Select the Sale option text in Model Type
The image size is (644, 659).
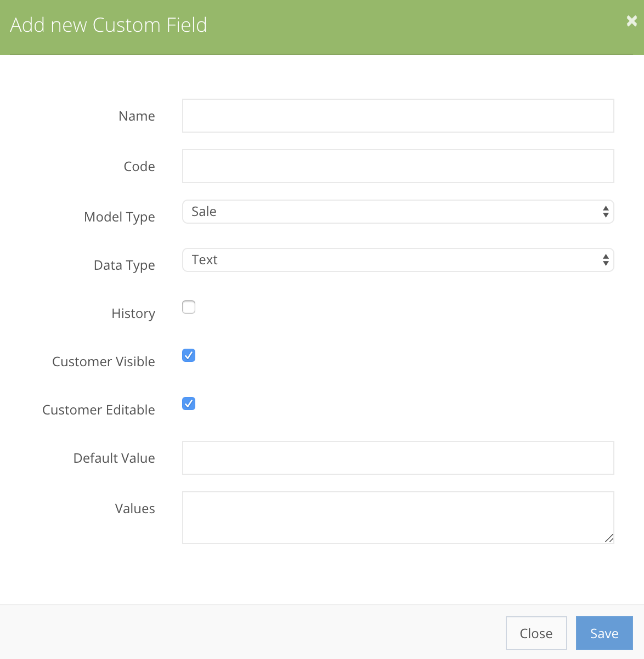coord(204,211)
